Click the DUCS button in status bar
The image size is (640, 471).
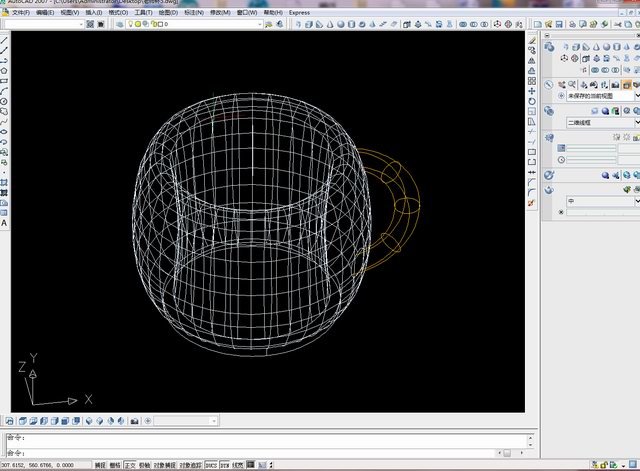pyautogui.click(x=210, y=465)
